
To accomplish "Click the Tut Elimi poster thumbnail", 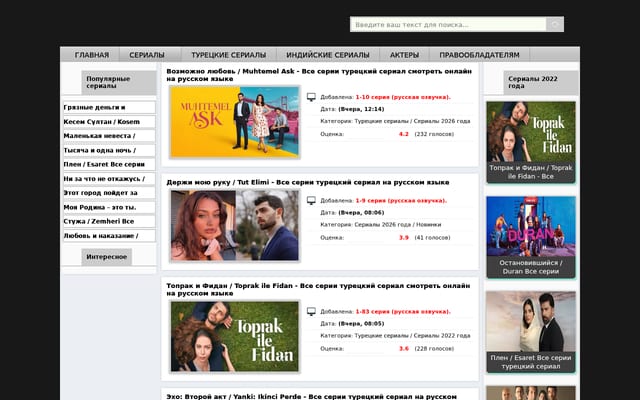I will (x=235, y=225).
